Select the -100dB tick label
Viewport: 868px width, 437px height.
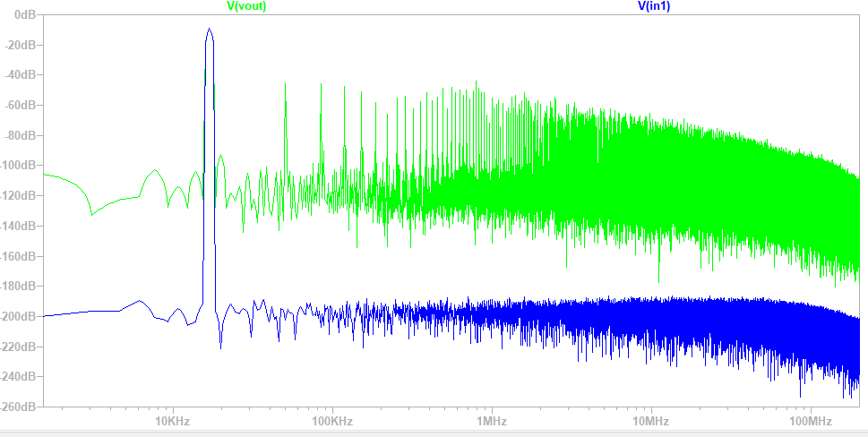point(19,166)
